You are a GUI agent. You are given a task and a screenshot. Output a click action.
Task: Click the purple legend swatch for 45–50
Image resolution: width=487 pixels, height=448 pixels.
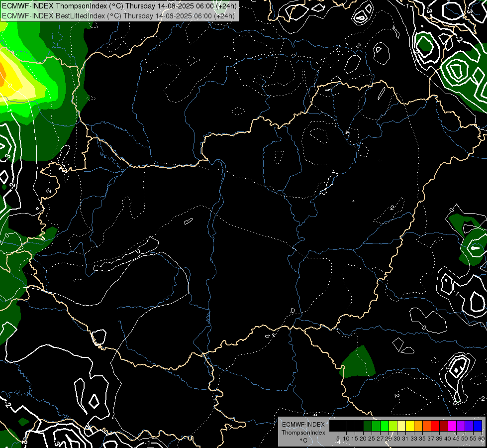click(461, 426)
